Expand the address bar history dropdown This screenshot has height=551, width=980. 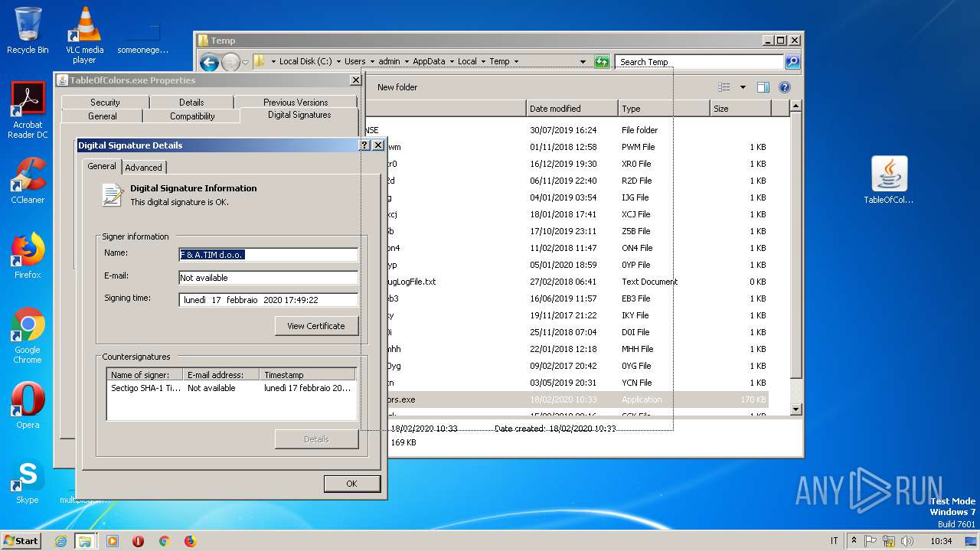coord(583,62)
